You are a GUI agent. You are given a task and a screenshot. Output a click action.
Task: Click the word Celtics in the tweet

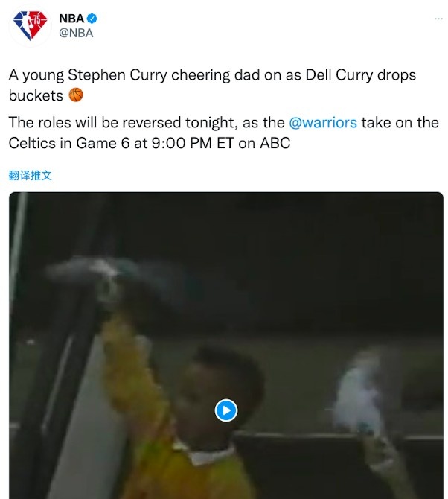point(32,143)
